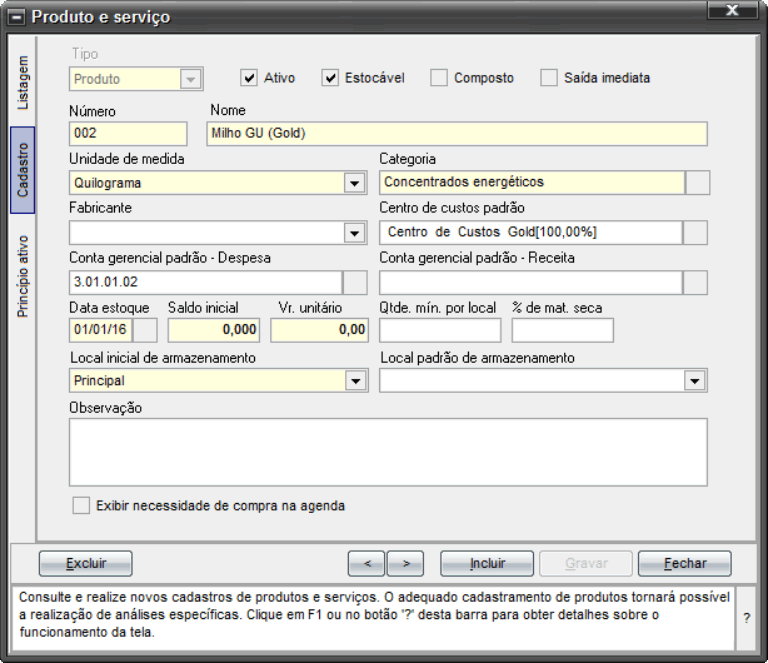The height and width of the screenshot is (663, 768).
Task: Open the Conta gerencial Despesa lookup button
Action: click(355, 283)
